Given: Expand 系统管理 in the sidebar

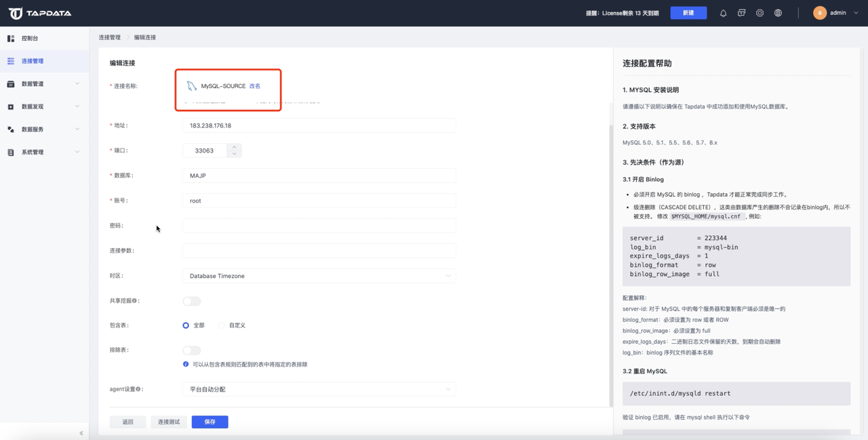Looking at the screenshot, I should (44, 152).
